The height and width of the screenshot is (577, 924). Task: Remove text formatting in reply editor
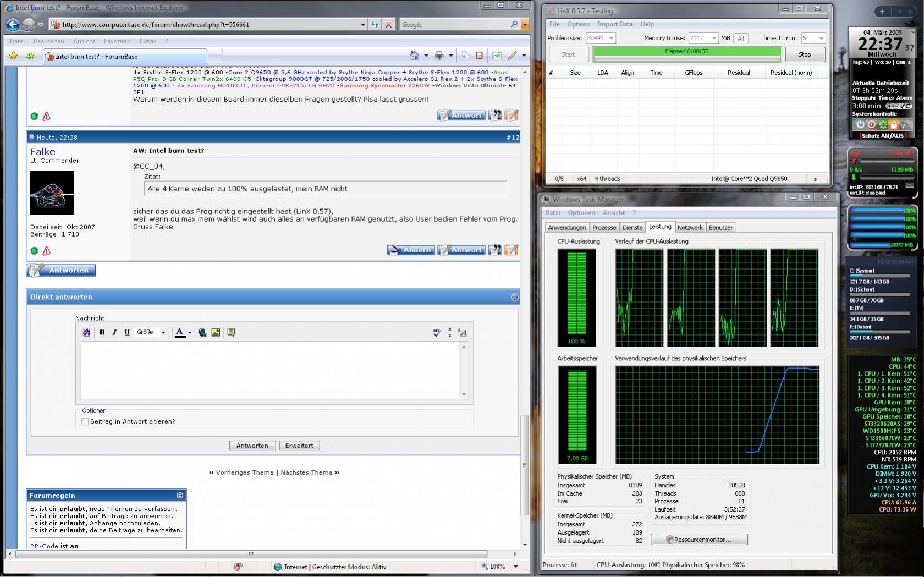pos(86,332)
